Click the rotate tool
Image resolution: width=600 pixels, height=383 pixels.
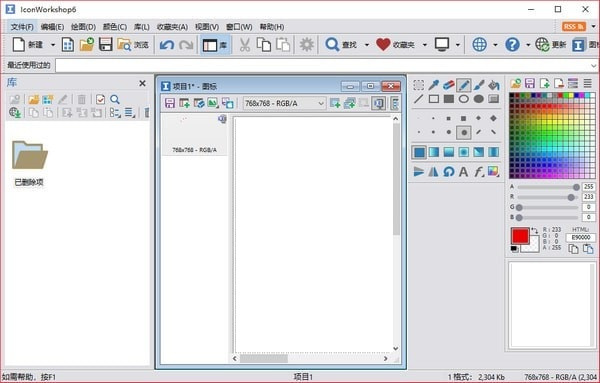(x=448, y=171)
